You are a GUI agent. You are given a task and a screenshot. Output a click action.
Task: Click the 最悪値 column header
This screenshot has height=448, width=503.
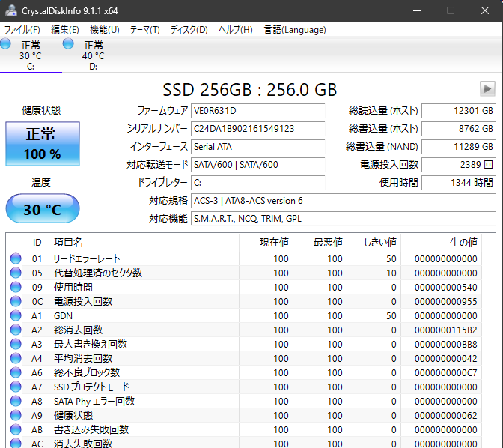click(x=320, y=243)
